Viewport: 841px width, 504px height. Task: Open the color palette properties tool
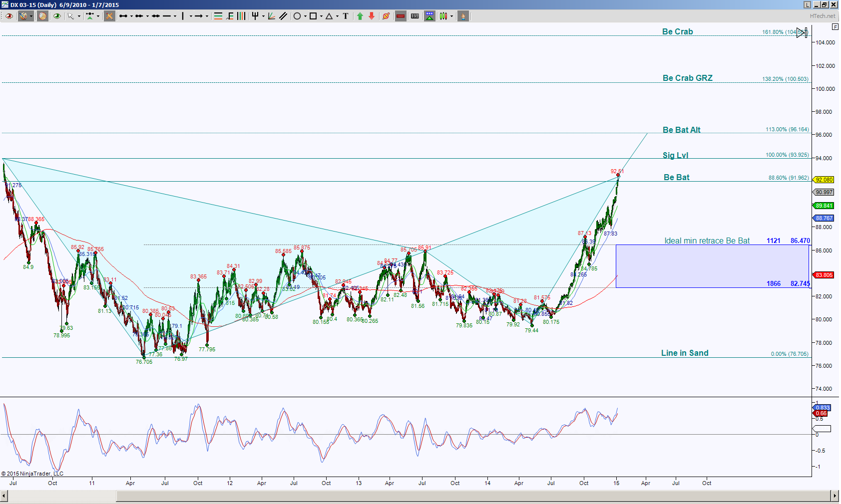[23, 16]
